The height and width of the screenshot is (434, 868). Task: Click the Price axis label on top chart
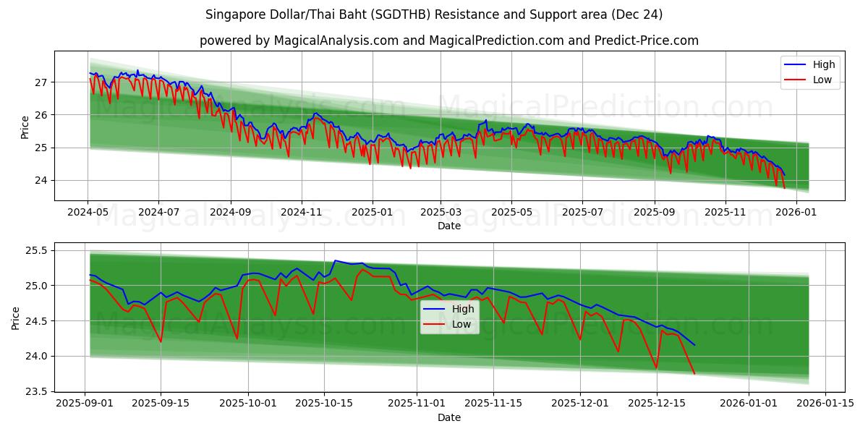point(26,125)
